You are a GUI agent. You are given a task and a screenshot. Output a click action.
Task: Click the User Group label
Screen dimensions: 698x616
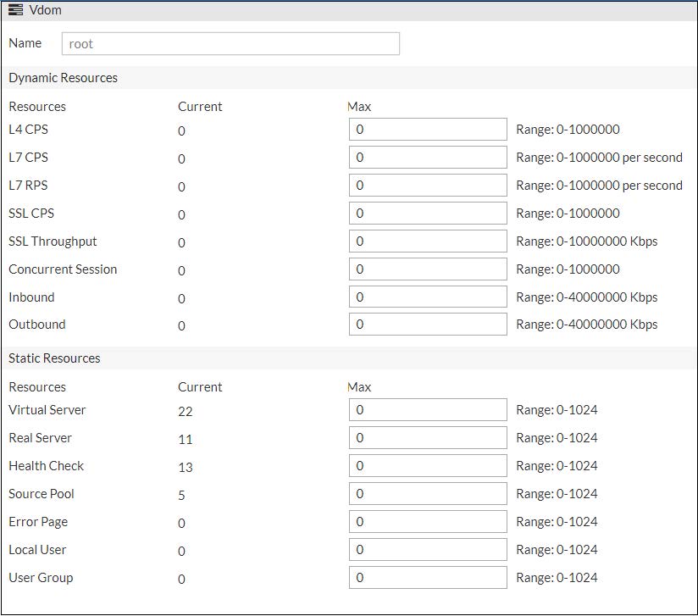[41, 578]
